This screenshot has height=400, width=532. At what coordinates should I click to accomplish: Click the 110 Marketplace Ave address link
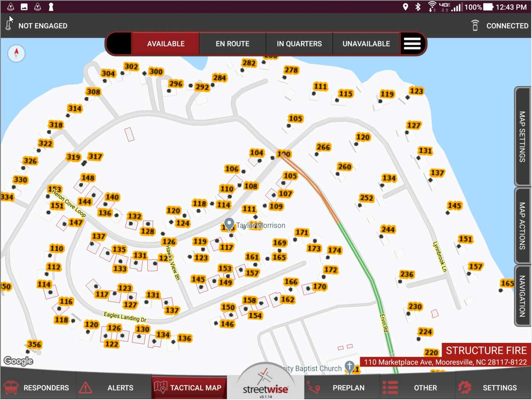click(x=445, y=362)
